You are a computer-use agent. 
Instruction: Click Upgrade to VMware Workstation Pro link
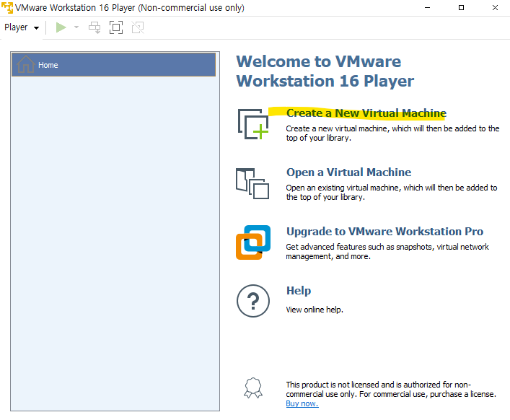click(x=384, y=232)
